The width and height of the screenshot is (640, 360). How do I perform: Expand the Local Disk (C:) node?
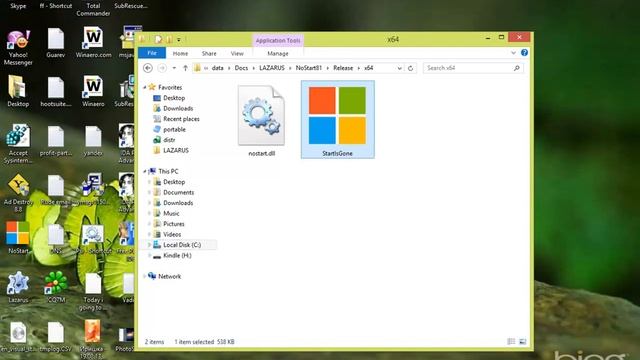(x=149, y=245)
